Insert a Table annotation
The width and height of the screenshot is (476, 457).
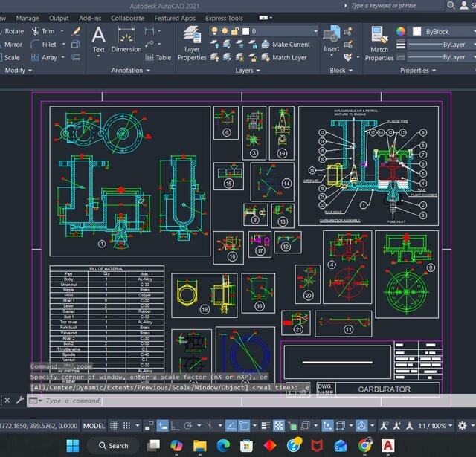click(158, 57)
